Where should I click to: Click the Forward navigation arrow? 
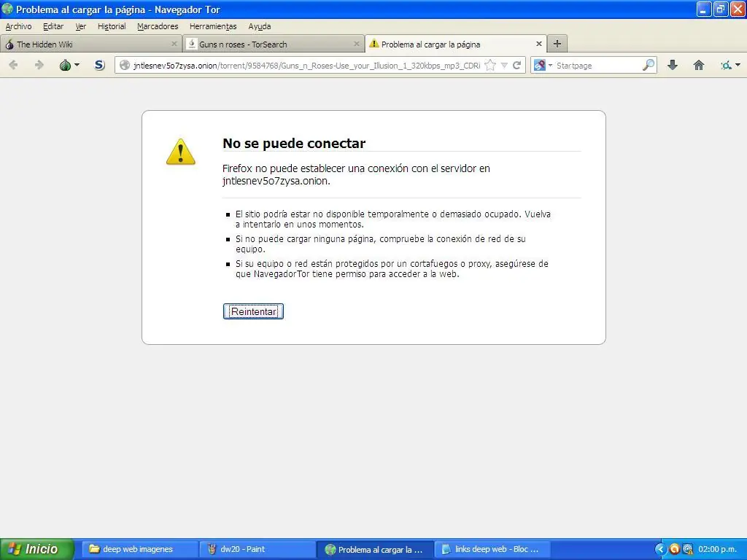coord(39,65)
